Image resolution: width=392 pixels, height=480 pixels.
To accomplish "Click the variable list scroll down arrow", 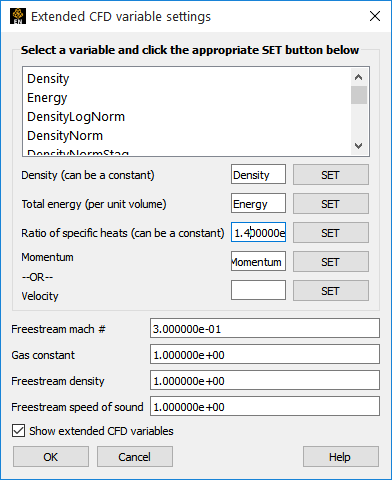I will tap(359, 146).
